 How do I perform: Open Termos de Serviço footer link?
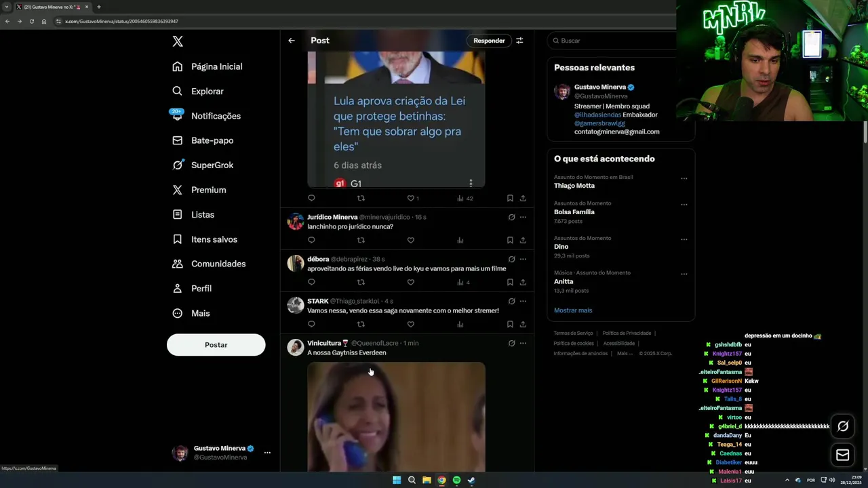(573, 333)
